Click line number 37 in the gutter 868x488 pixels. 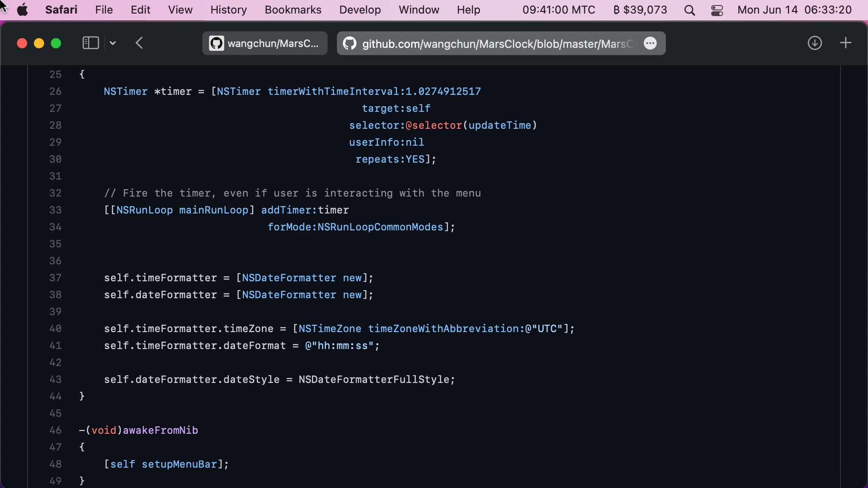click(x=56, y=278)
